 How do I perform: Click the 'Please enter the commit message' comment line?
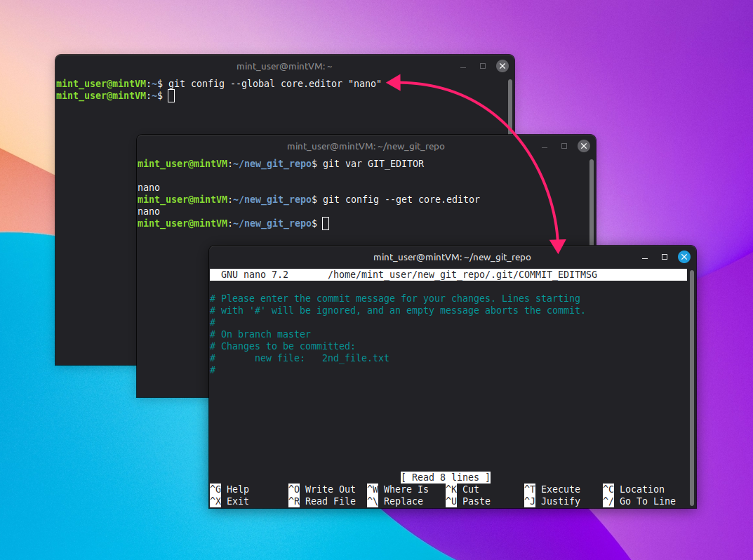(395, 298)
